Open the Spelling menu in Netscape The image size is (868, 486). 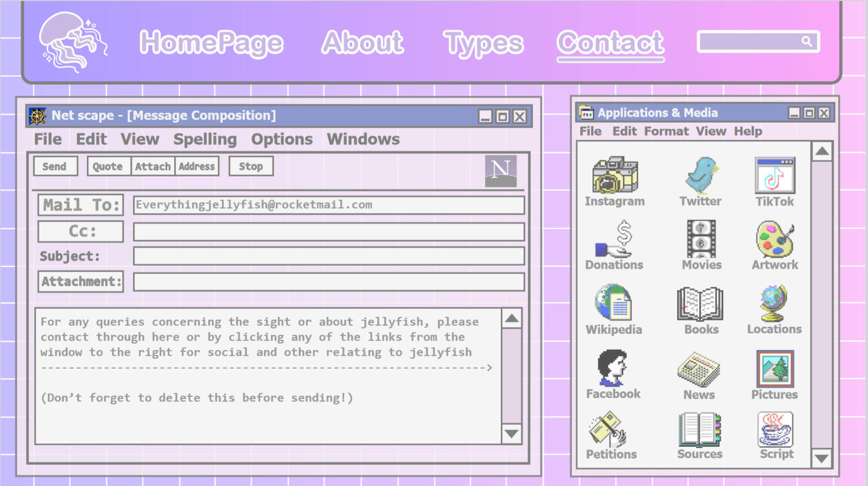coord(205,139)
